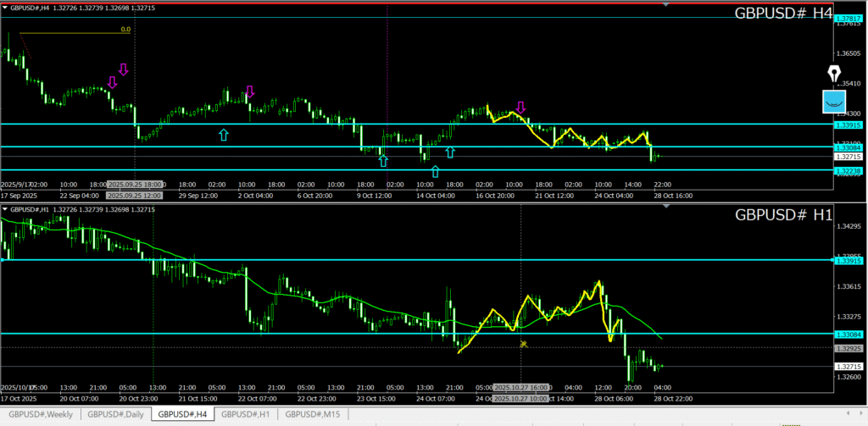Click the 2025.09.25 18:00 date label on H4 axis
This screenshot has height=426, width=868.
click(136, 184)
